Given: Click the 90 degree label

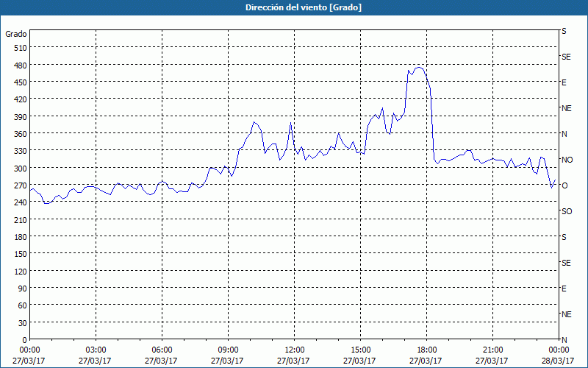Looking at the screenshot, I should [x=23, y=289].
